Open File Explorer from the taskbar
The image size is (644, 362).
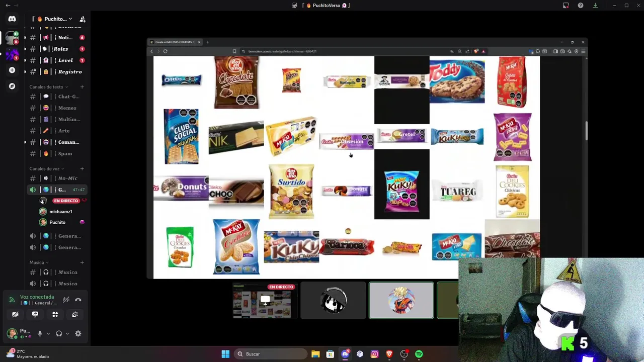pos(315,354)
